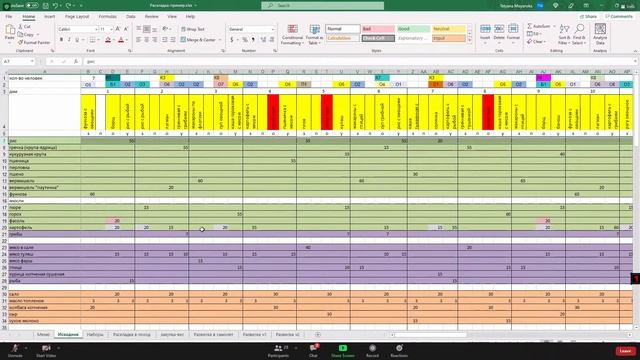Viewport: 640px width, 360px height.
Task: Open Zoom Participants panel
Action: click(279, 350)
